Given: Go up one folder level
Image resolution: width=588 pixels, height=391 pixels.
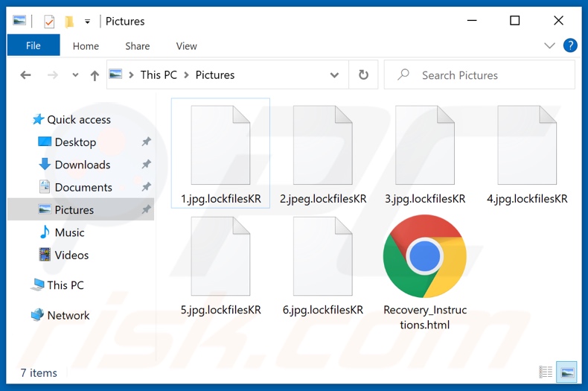Looking at the screenshot, I should (95, 75).
